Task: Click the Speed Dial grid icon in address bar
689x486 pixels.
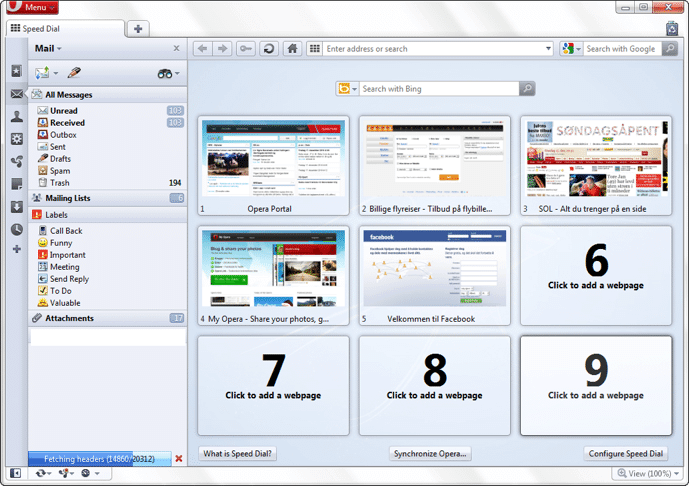Action: (315, 49)
